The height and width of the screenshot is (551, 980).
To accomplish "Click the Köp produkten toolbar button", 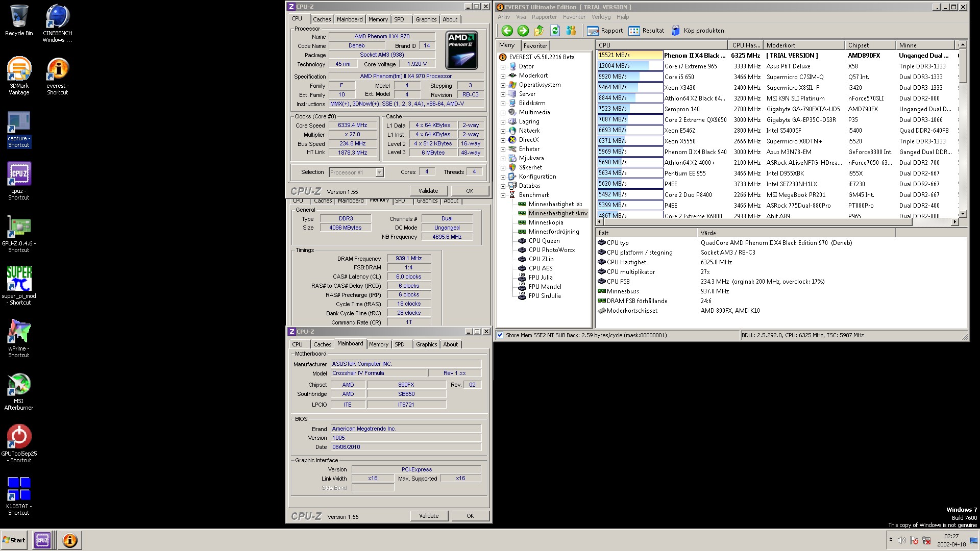I will (x=697, y=31).
